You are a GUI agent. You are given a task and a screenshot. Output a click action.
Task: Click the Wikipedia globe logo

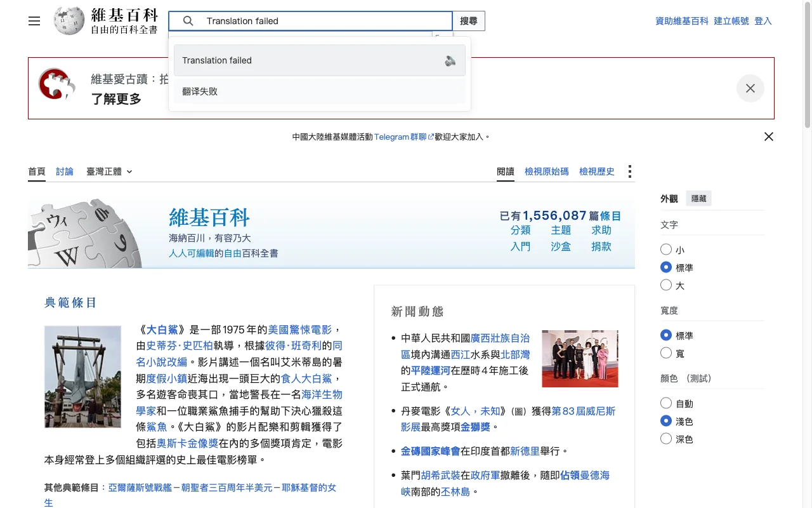pos(69,21)
